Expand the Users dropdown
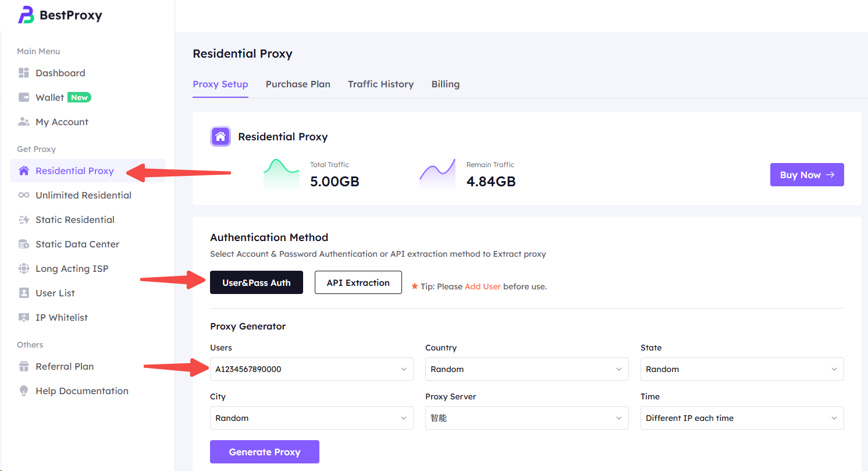Image resolution: width=868 pixels, height=471 pixels. [x=311, y=369]
